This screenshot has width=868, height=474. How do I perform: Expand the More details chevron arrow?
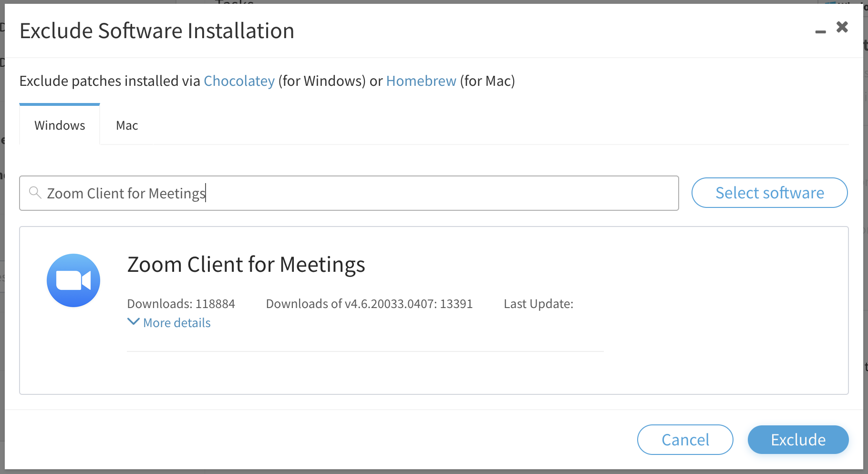(134, 322)
